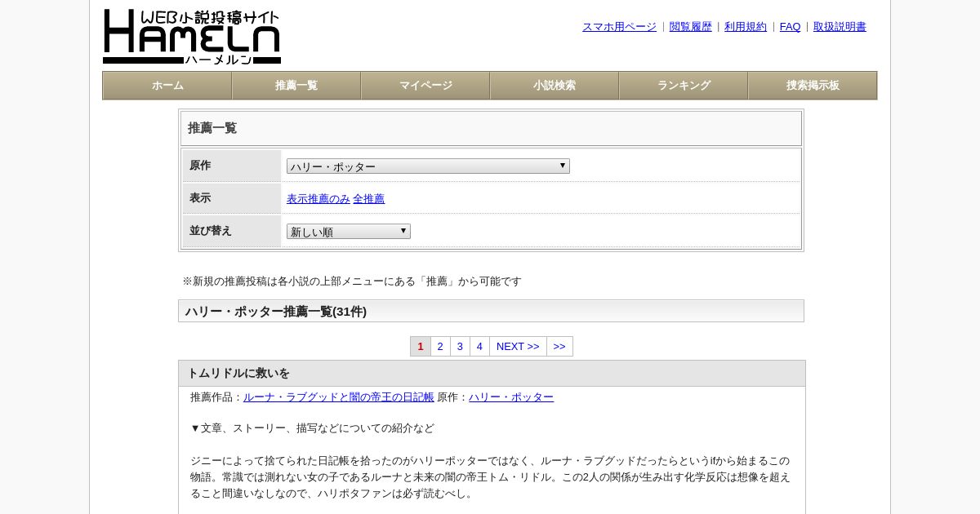
Task: Go to page 2 in pagination
Action: pos(440,347)
